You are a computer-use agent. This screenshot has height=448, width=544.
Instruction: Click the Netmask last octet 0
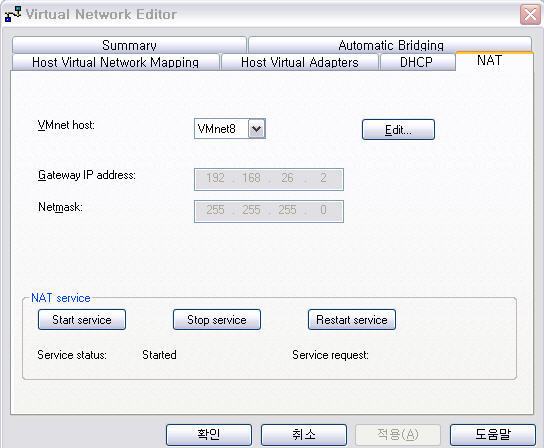click(x=323, y=210)
